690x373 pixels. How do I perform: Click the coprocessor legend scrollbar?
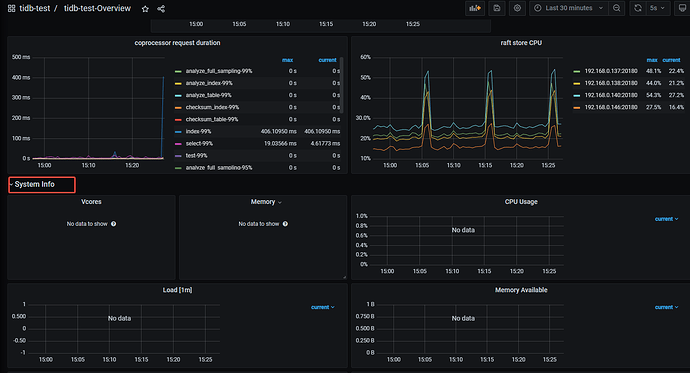(341, 85)
